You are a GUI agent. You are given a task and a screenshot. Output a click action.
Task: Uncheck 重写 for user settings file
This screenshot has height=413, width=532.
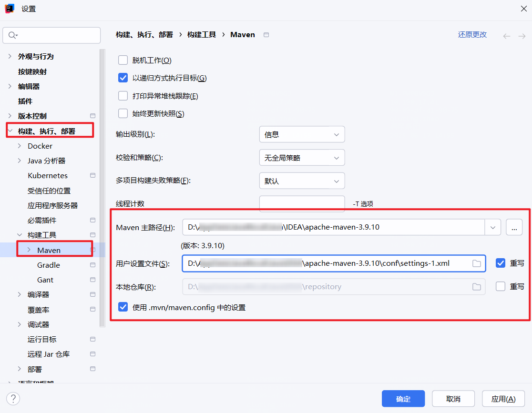pyautogui.click(x=501, y=263)
